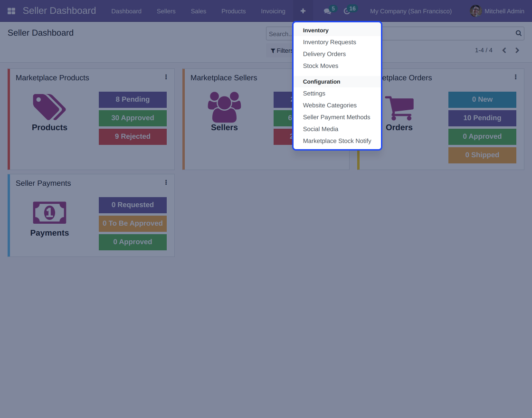Go to next page arrow
Screen dimensions: 532x418
(517, 50)
